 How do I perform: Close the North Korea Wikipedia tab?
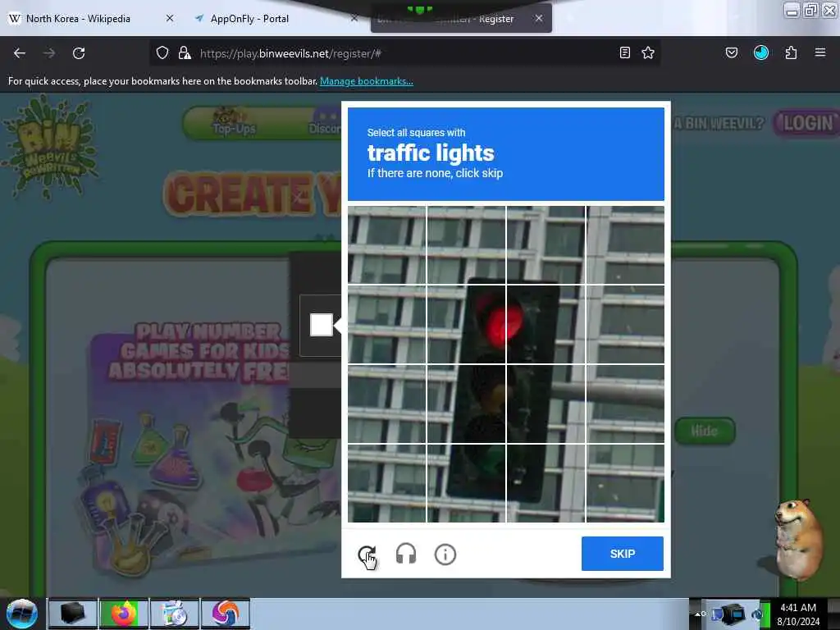click(x=170, y=18)
